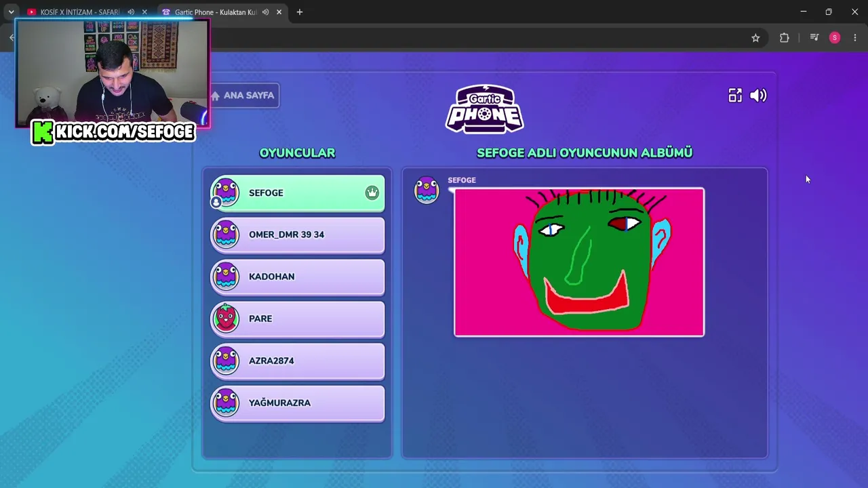Close the KOSİF X İNTİZAM tab
The height and width of the screenshot is (488, 868).
pos(144,12)
